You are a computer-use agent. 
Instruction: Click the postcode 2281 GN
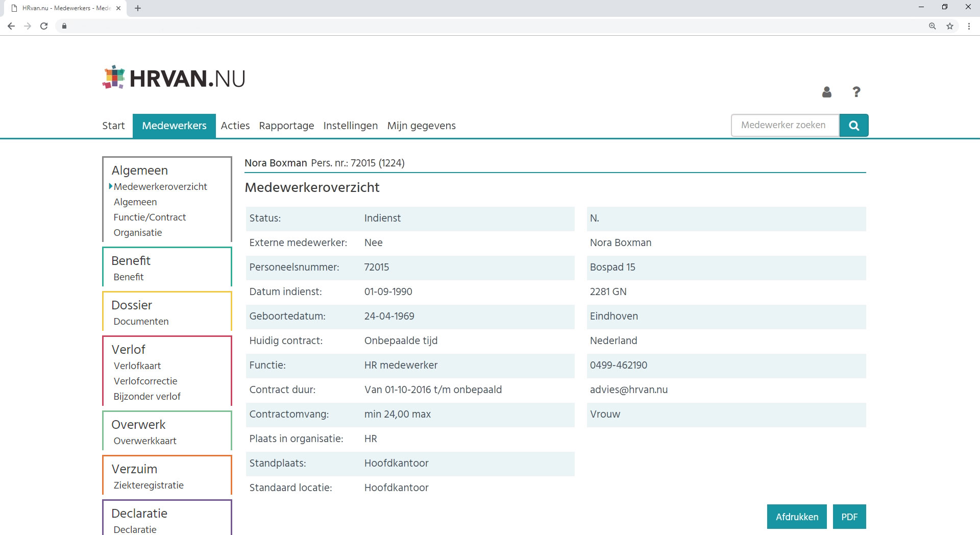[608, 292]
